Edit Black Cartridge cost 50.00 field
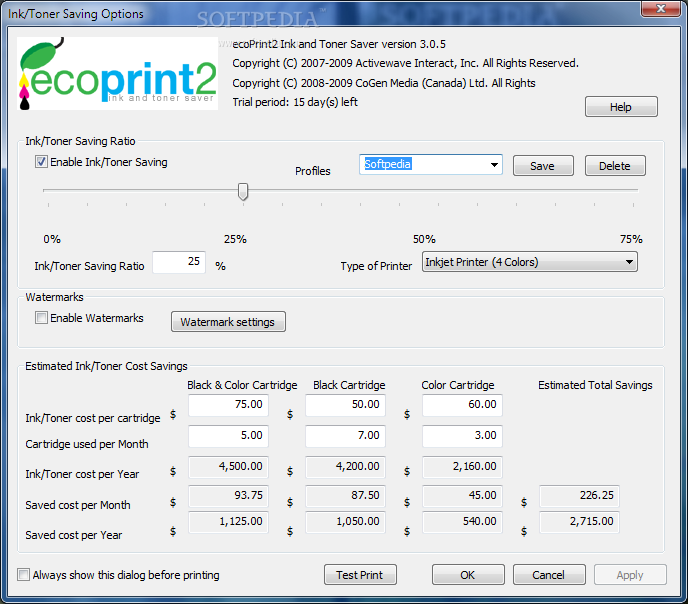This screenshot has height=604, width=688. [x=345, y=405]
